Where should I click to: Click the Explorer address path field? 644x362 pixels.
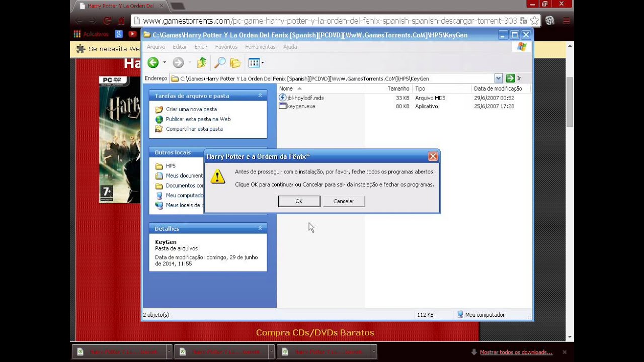click(332, 78)
